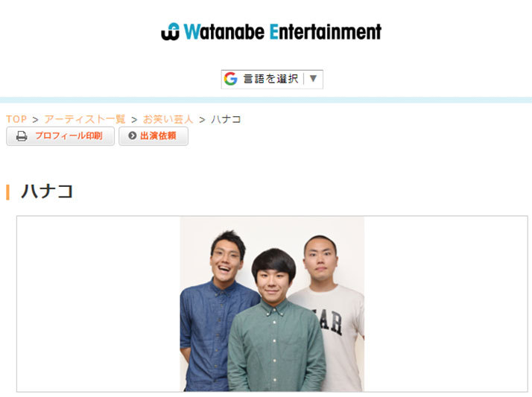Screen dimensions: 532x397
Task: Click the light blue divider bar
Action: pyautogui.click(x=266, y=100)
